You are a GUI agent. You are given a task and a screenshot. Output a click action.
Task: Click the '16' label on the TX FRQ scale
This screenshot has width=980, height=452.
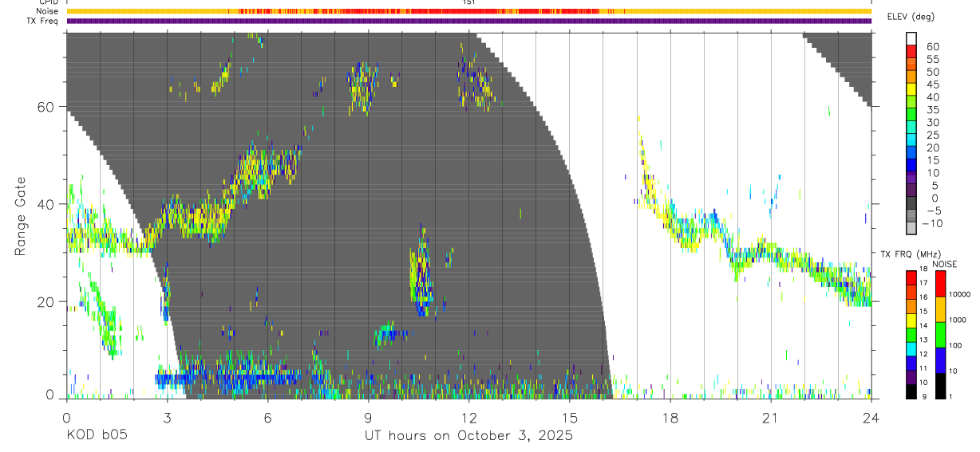pyautogui.click(x=924, y=297)
